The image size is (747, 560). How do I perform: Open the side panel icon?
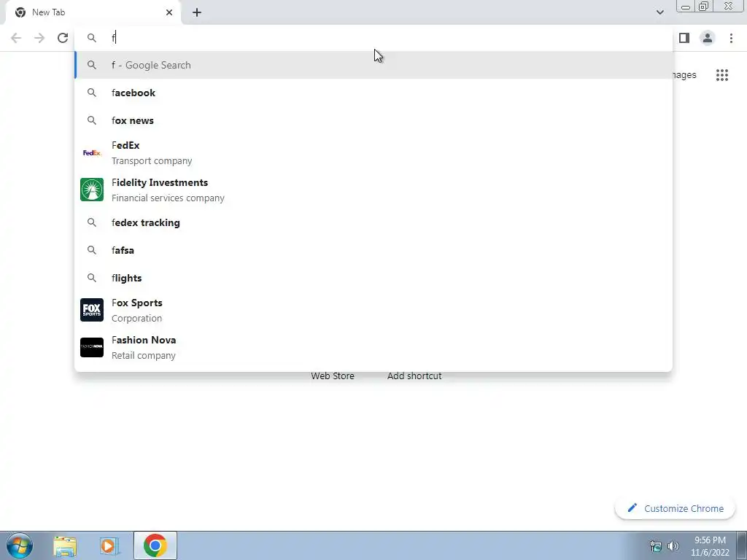[x=684, y=38]
